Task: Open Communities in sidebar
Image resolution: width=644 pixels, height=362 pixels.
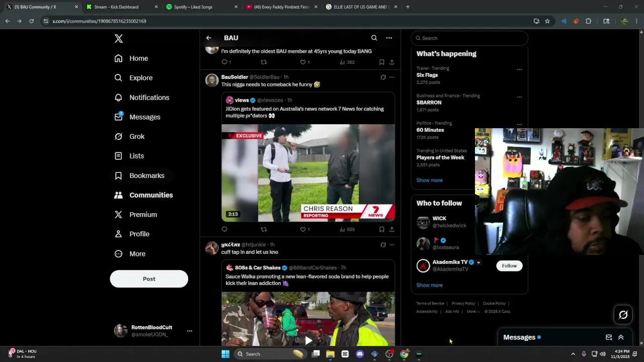Action: [x=144, y=195]
